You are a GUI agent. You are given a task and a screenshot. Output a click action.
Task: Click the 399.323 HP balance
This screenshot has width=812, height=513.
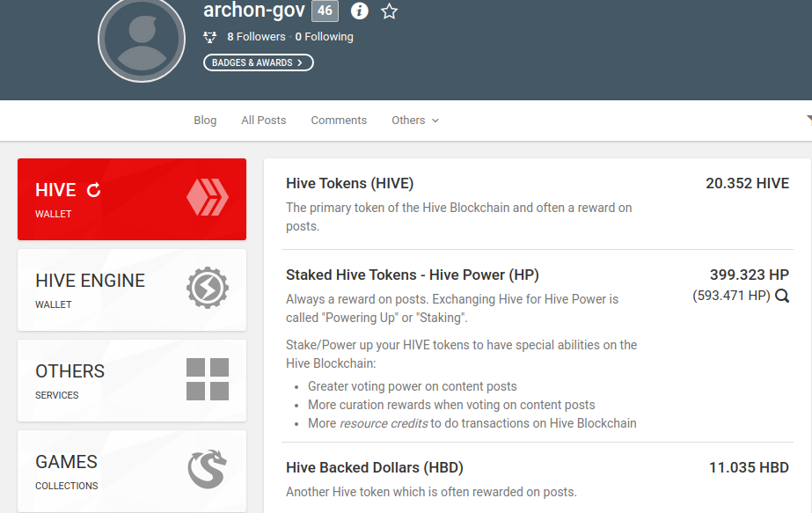tap(750, 275)
